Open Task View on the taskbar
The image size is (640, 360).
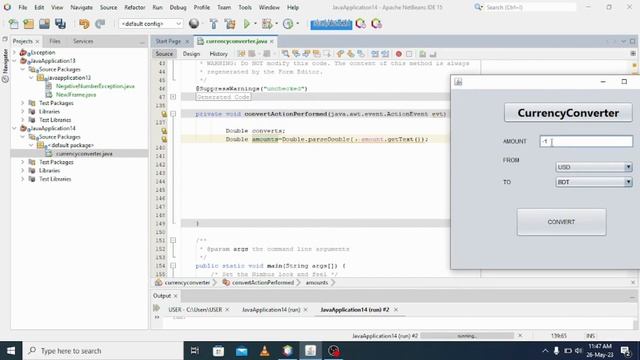click(195, 351)
